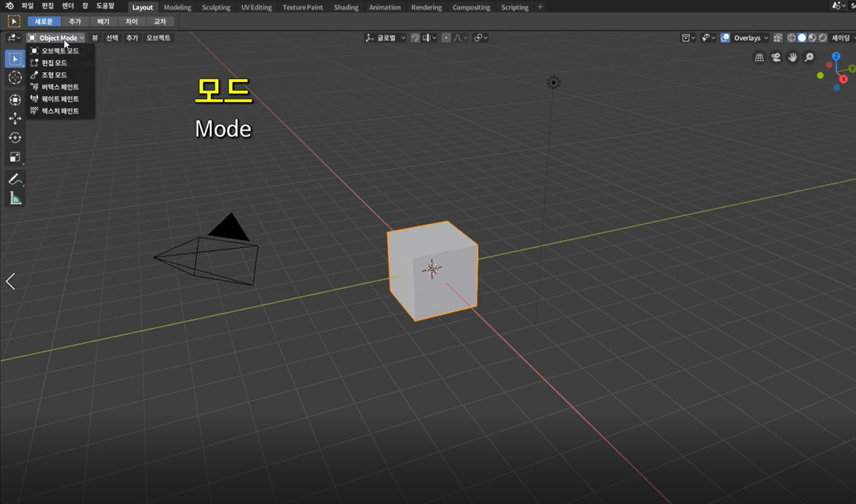This screenshot has width=856, height=504.
Task: Select the cube in the viewport
Action: pyautogui.click(x=432, y=270)
